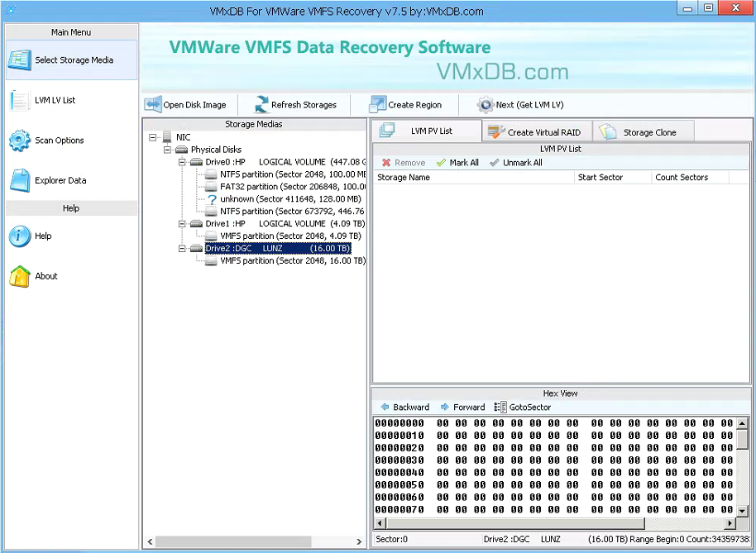Select the FAT32 partition (Sector 206848) row
756x553 pixels.
click(293, 187)
